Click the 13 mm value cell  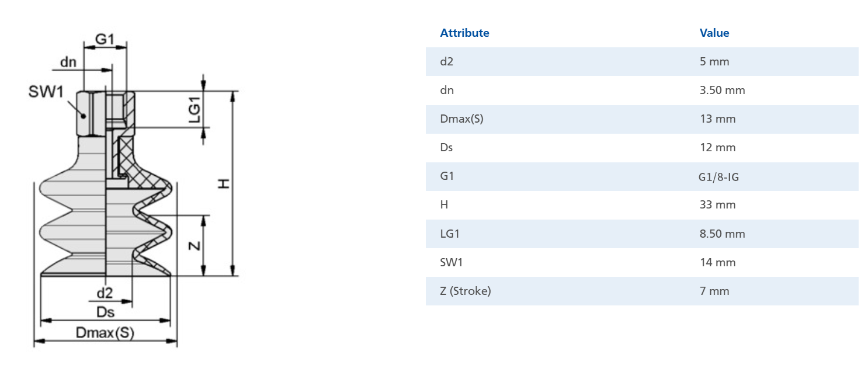[717, 119]
